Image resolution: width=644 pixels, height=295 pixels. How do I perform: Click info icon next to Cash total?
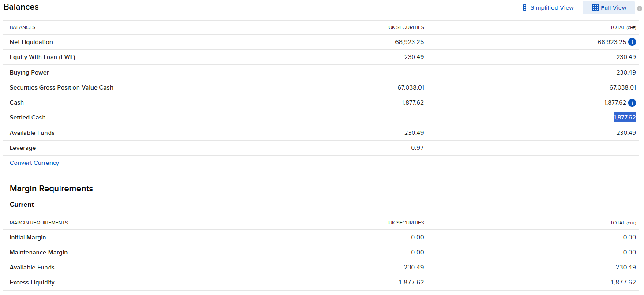(x=632, y=103)
